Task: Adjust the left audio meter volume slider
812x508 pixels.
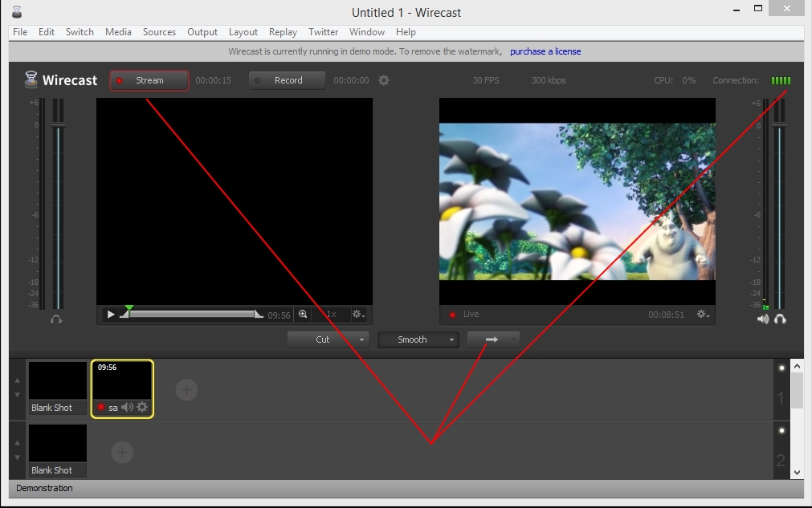Action: point(58,125)
